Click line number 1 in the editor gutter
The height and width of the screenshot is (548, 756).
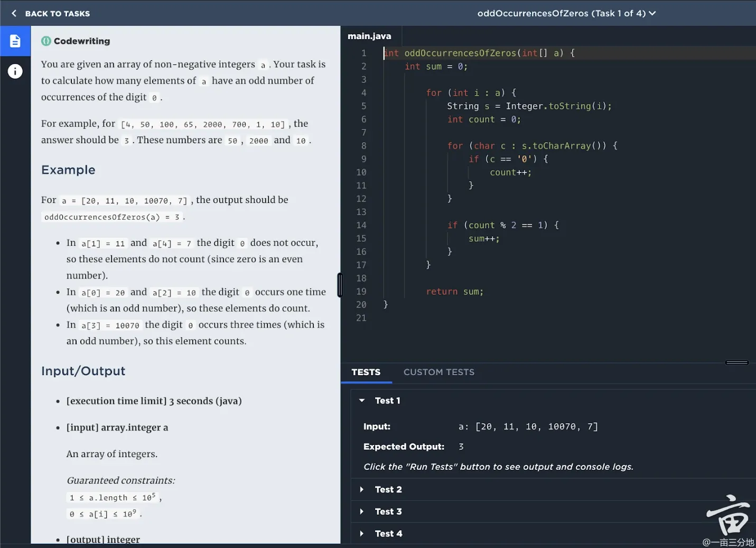tap(363, 53)
